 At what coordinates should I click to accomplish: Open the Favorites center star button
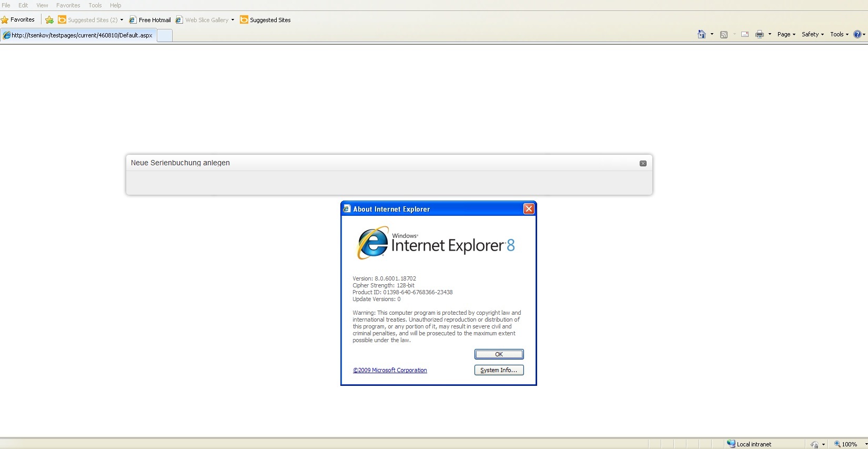(x=18, y=19)
